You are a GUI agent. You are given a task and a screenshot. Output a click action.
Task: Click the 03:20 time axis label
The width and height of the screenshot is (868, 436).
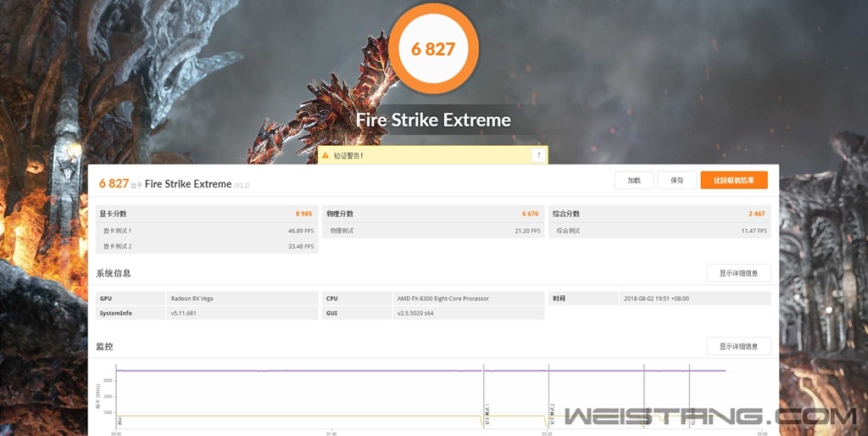click(547, 433)
